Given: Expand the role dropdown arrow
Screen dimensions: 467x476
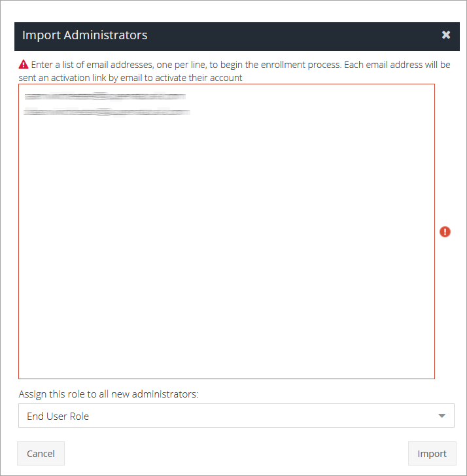Looking at the screenshot, I should pos(442,416).
